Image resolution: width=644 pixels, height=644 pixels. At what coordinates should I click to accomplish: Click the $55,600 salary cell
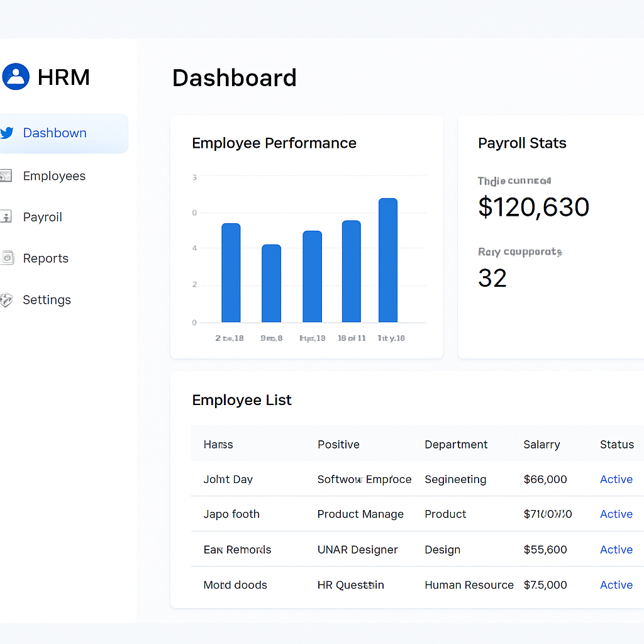click(545, 550)
